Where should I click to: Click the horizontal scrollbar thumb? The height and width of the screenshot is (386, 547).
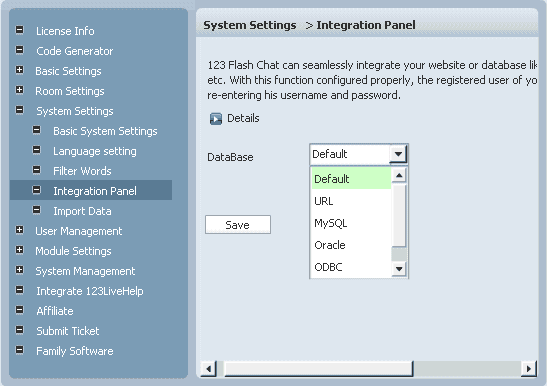pyautogui.click(x=319, y=369)
